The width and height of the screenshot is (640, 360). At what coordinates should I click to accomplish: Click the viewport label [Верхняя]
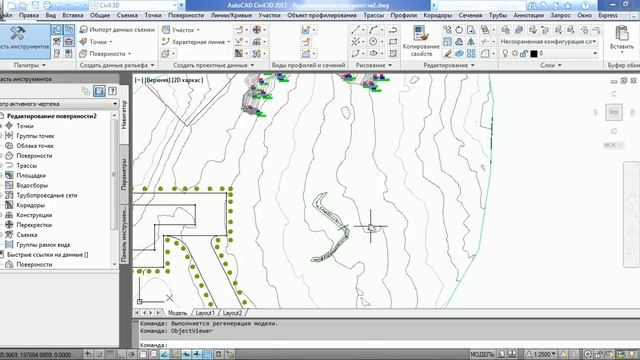click(x=158, y=80)
